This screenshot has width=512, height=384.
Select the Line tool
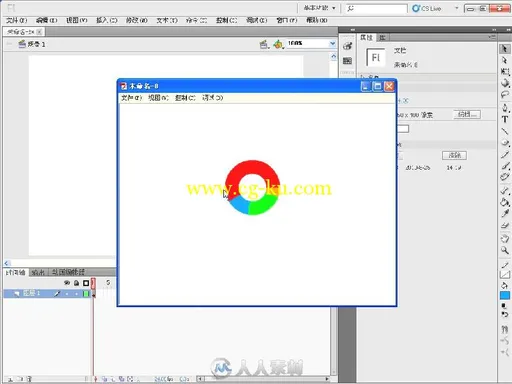(x=505, y=131)
